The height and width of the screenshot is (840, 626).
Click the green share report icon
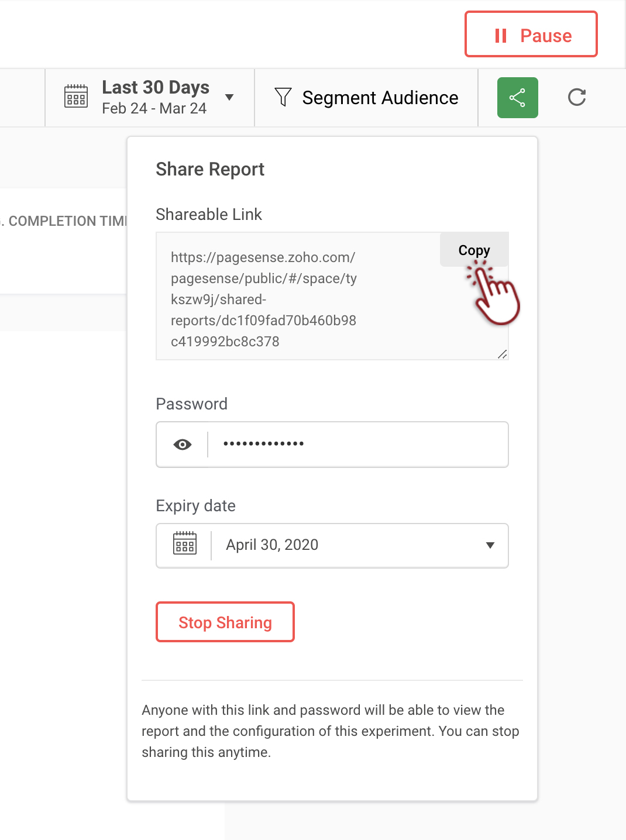(517, 98)
